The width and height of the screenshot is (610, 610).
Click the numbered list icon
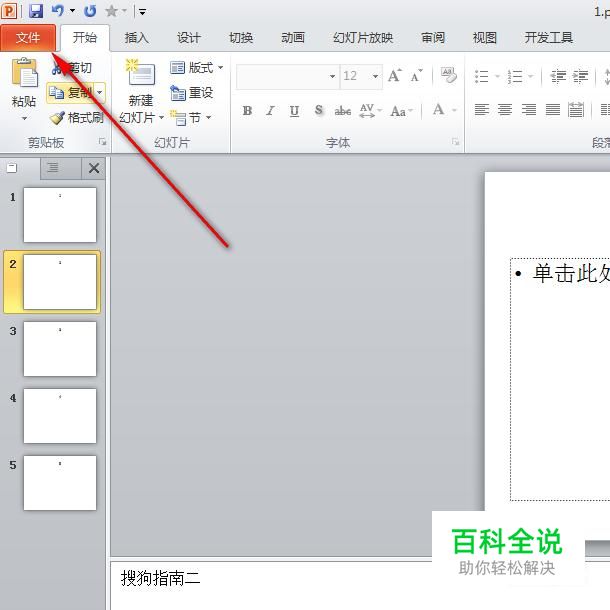coord(515,76)
